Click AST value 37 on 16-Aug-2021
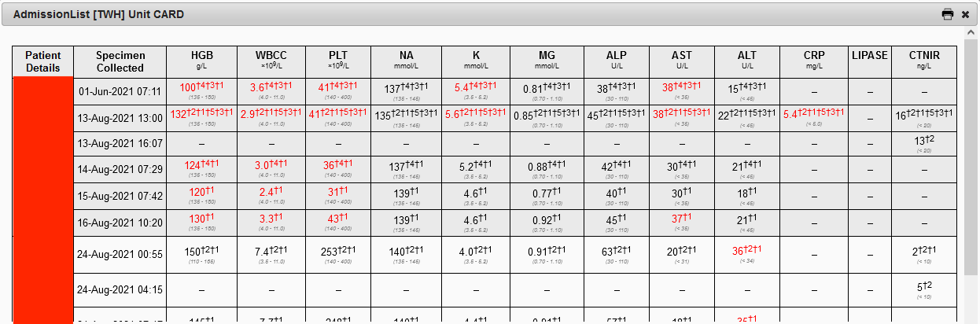The height and width of the screenshot is (324, 980). tap(682, 220)
